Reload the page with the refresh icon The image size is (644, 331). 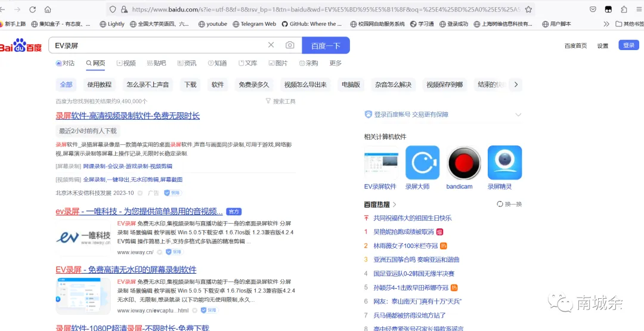click(32, 10)
